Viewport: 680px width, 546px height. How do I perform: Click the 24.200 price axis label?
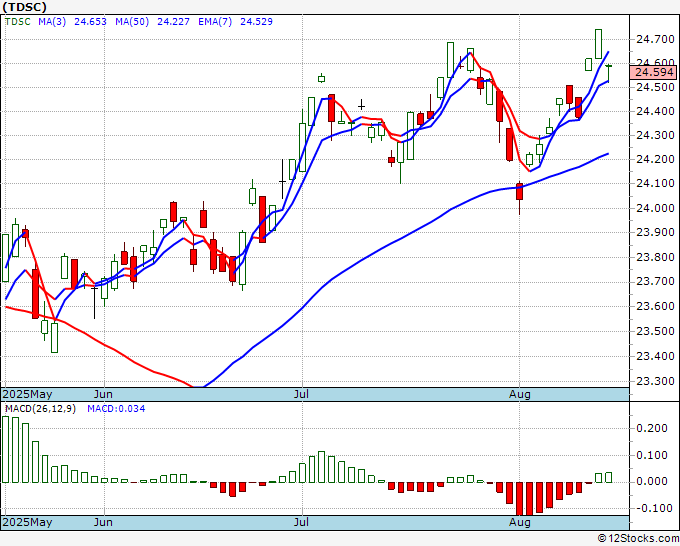(x=655, y=159)
